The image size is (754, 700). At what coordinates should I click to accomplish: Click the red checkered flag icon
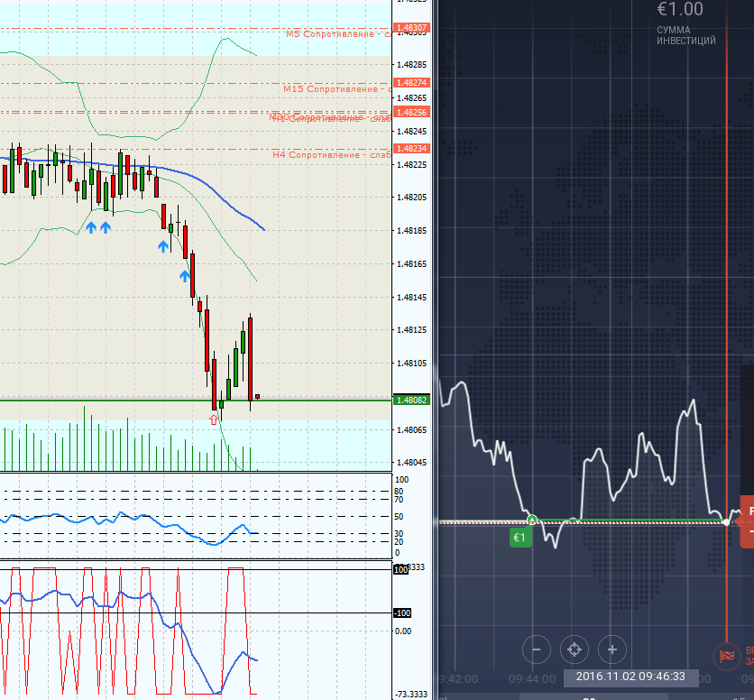coord(726,655)
